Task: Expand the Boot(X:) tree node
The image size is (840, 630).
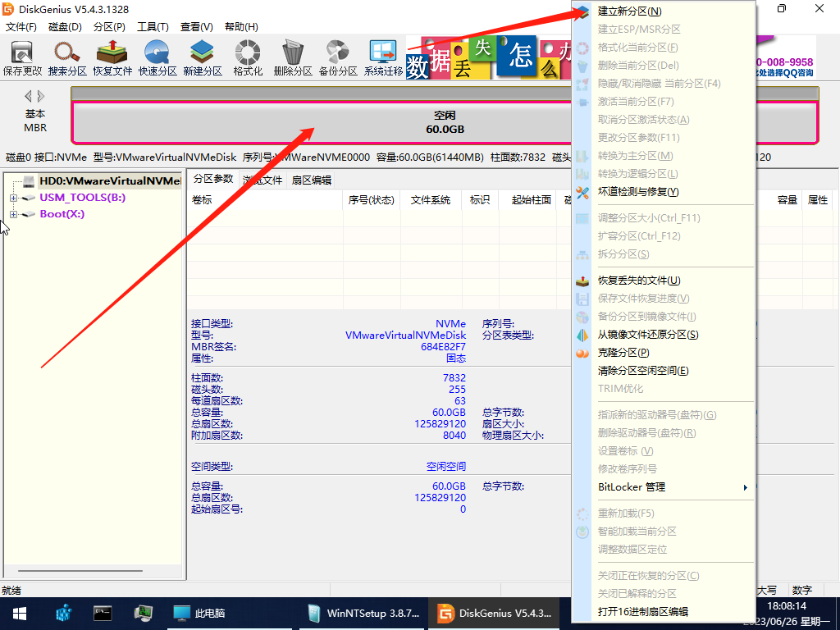Action: (x=13, y=214)
